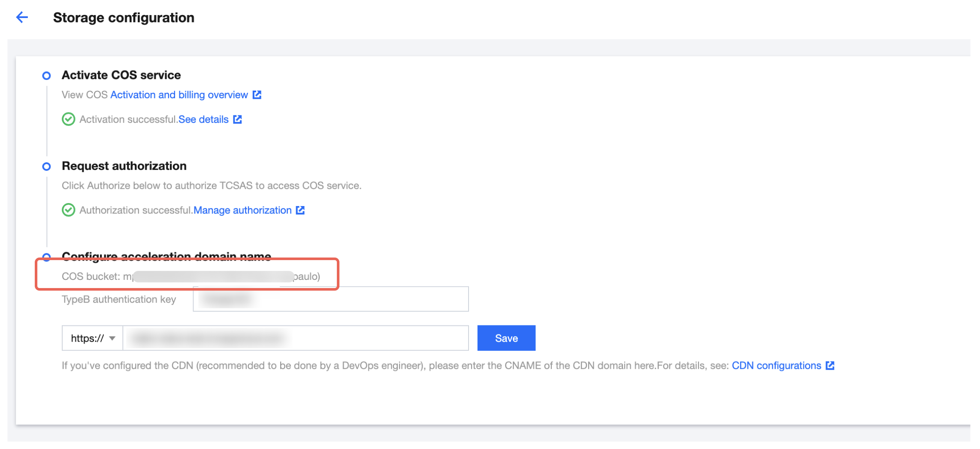Image resolution: width=980 pixels, height=449 pixels.
Task: Open Activation and billing overview link
Action: point(179,95)
